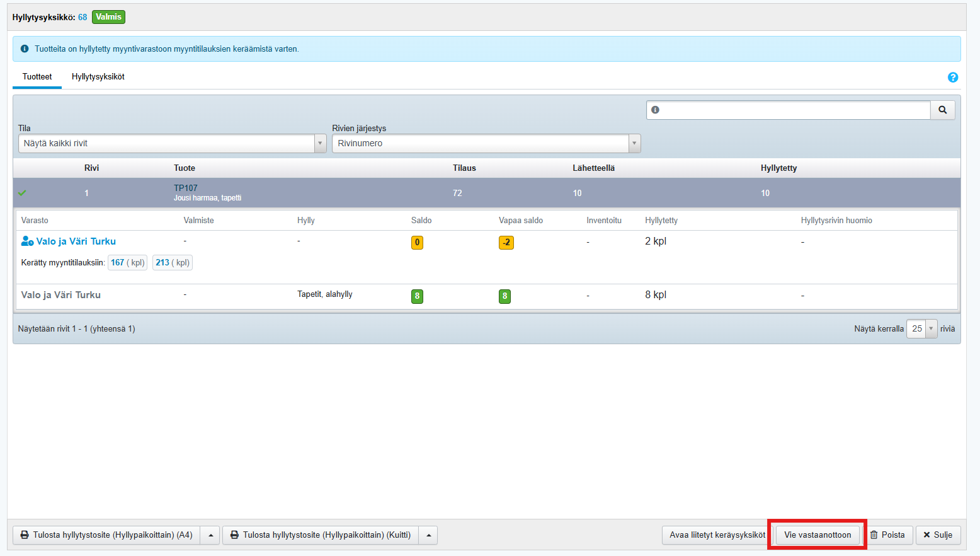Click the user icon beside Valo ja Väri Turku

click(x=27, y=241)
